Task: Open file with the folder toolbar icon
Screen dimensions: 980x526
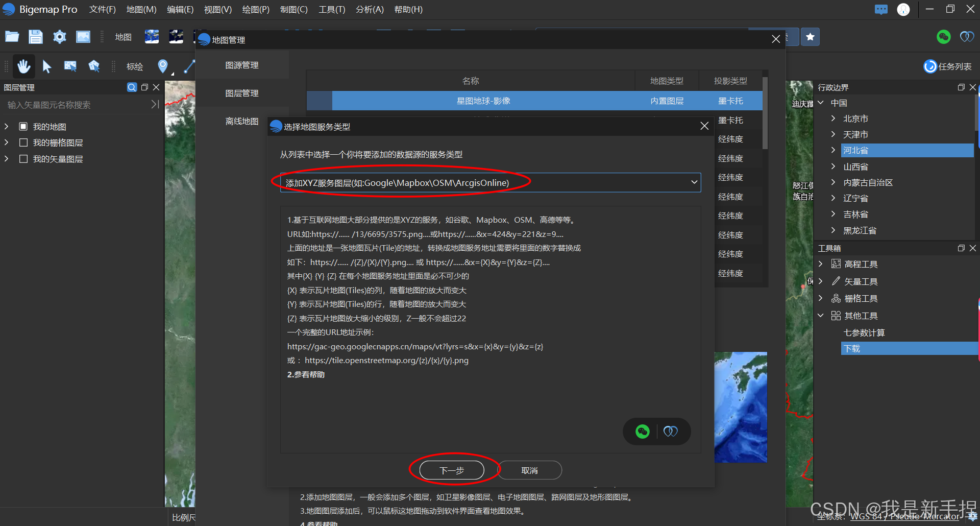Action: [x=12, y=37]
